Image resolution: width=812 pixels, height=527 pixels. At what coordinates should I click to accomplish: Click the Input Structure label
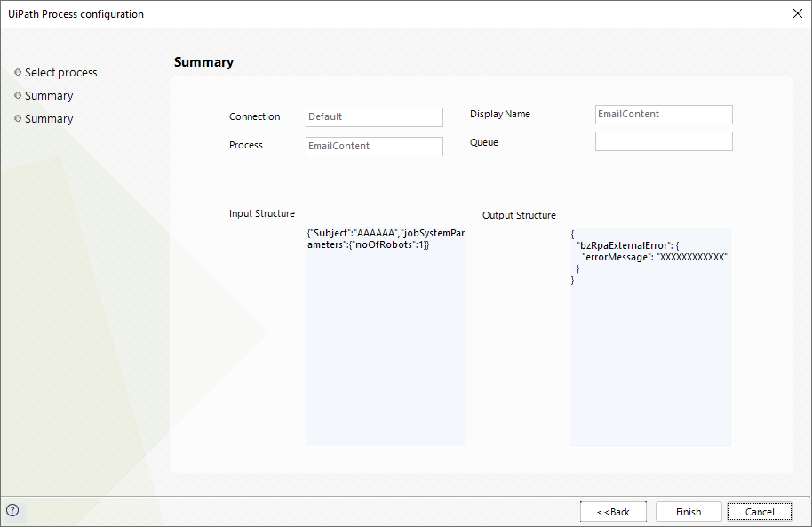coord(261,213)
